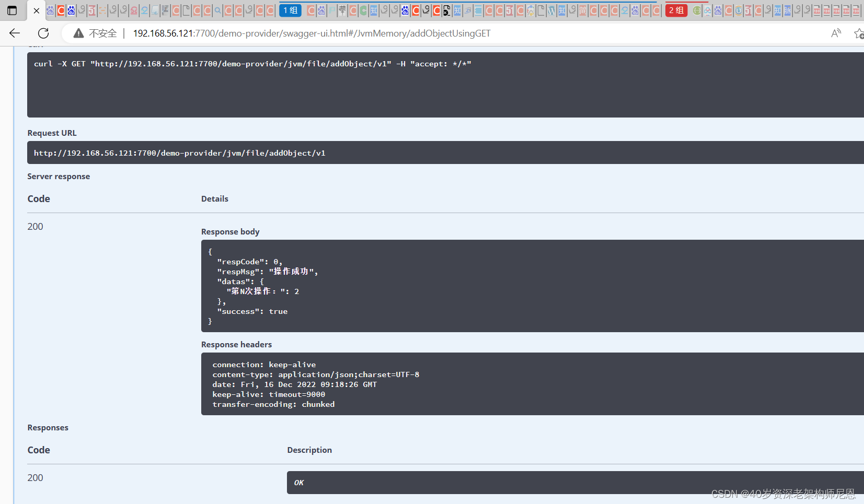Click the Request URL code box

click(445, 153)
